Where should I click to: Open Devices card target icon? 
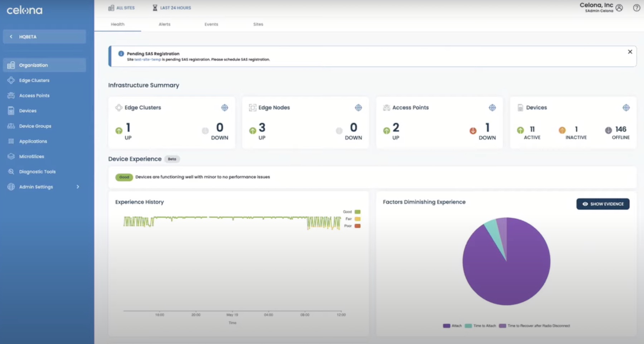626,108
